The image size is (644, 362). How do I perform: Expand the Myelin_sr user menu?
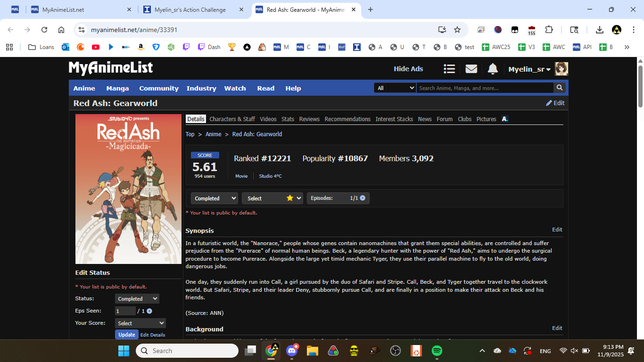529,69
